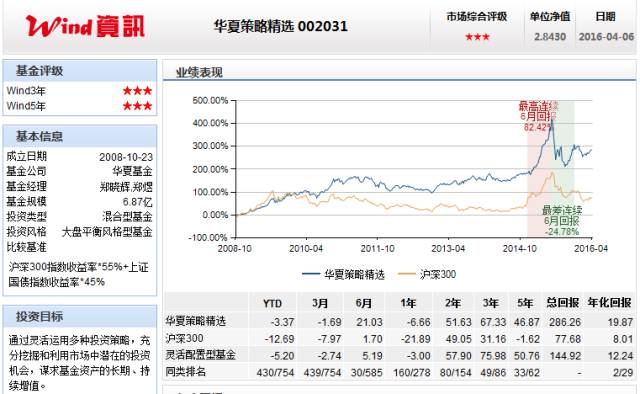Select the 业绩表现 section header
The image size is (640, 394).
pyautogui.click(x=199, y=73)
